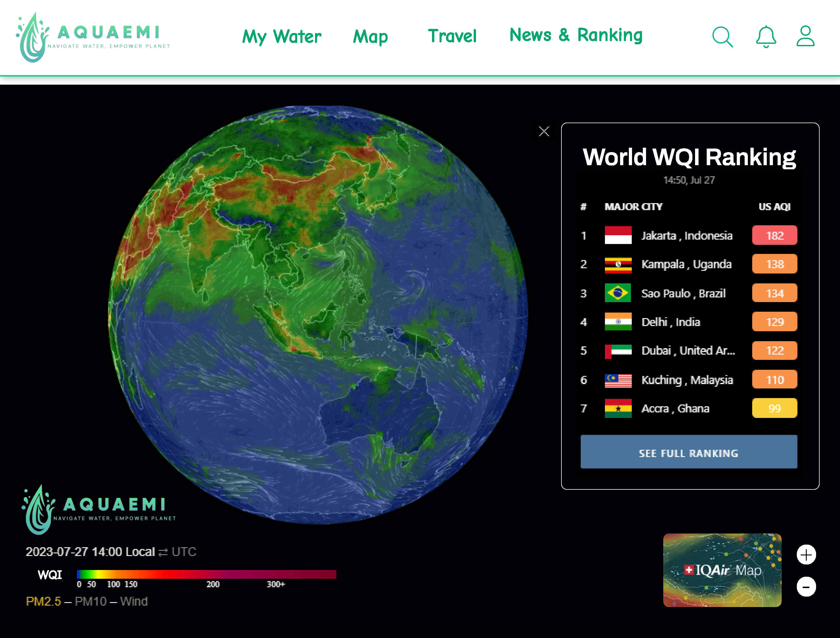Switch map layer to PM10
The image size is (840, 638).
coord(90,601)
